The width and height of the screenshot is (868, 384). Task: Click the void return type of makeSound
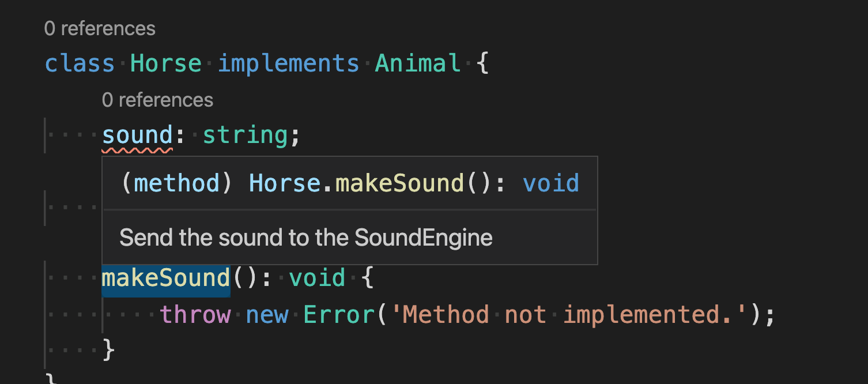click(317, 277)
